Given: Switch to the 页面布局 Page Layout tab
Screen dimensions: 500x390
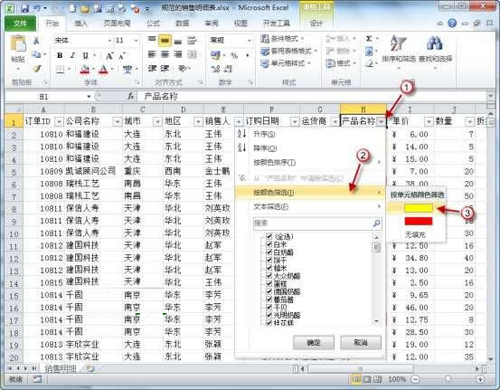Looking at the screenshot, I should point(117,23).
